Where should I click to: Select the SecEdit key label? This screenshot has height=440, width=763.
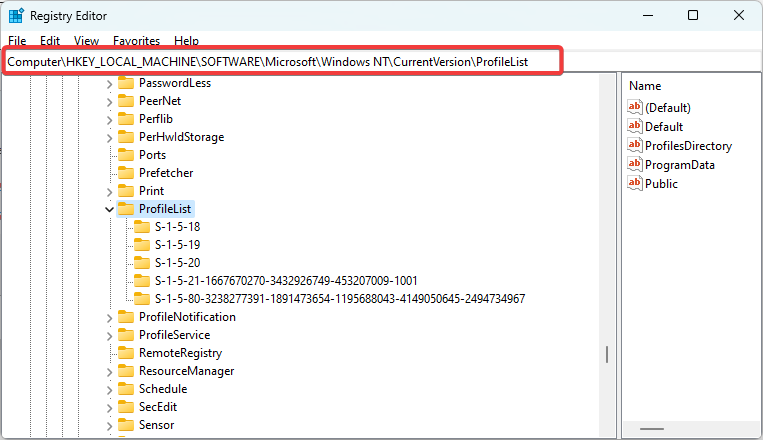[158, 407]
